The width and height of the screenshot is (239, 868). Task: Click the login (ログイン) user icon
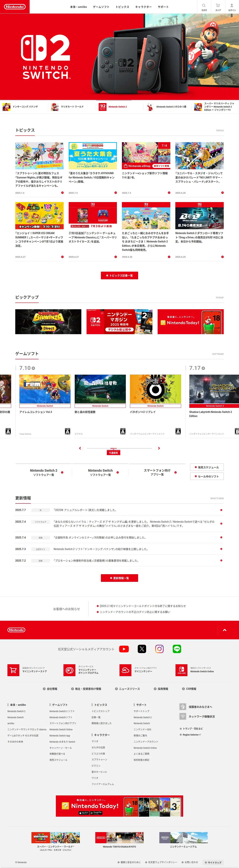[232, 5]
